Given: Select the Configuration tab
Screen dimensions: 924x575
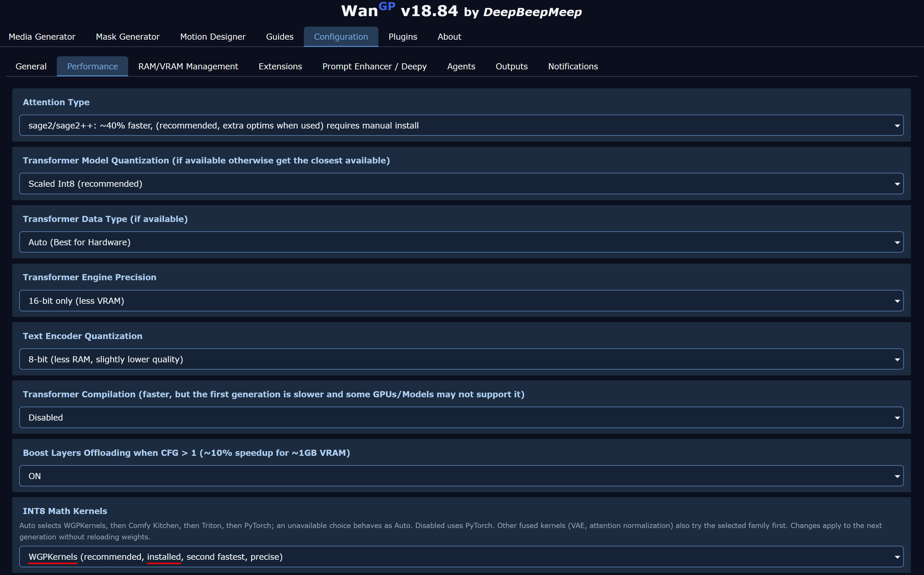Looking at the screenshot, I should click(x=341, y=36).
